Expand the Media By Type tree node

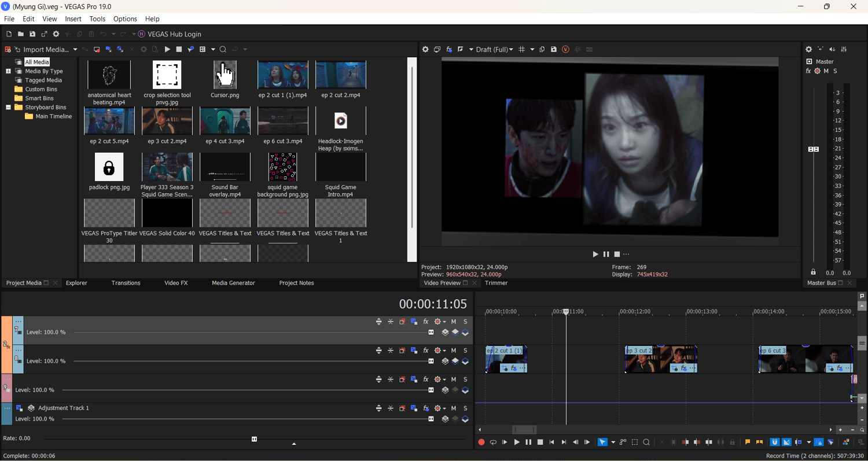coord(9,71)
